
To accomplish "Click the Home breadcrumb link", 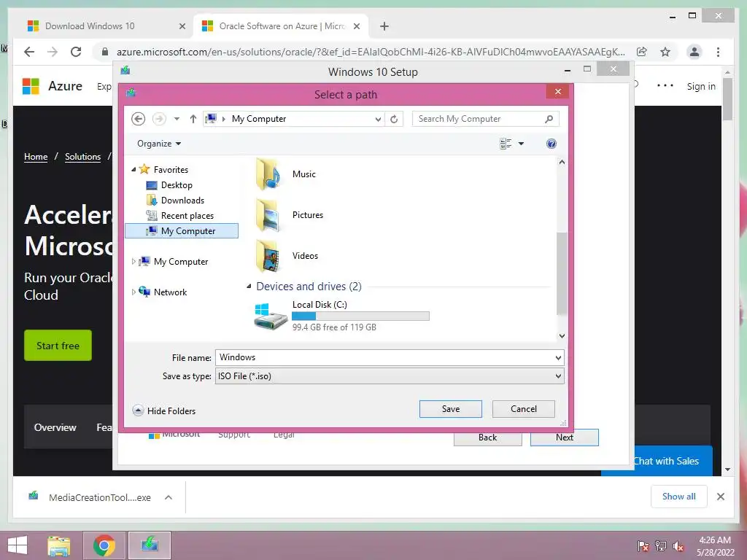I will click(36, 157).
